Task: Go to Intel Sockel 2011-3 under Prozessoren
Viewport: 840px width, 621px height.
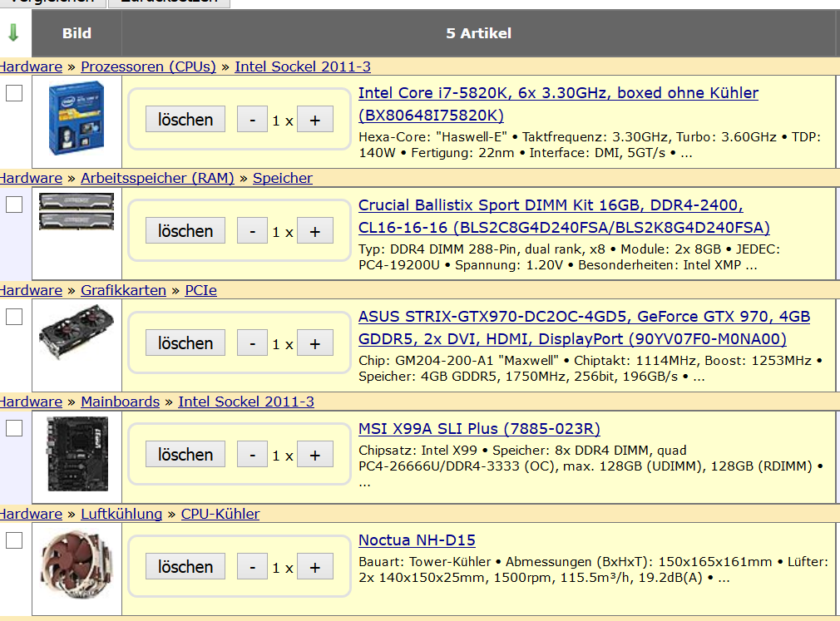Action: [303, 67]
